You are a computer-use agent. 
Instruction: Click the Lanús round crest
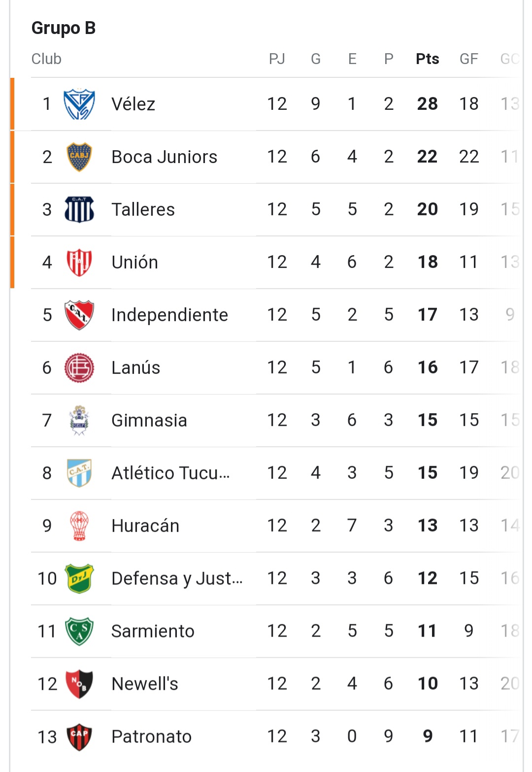79,368
